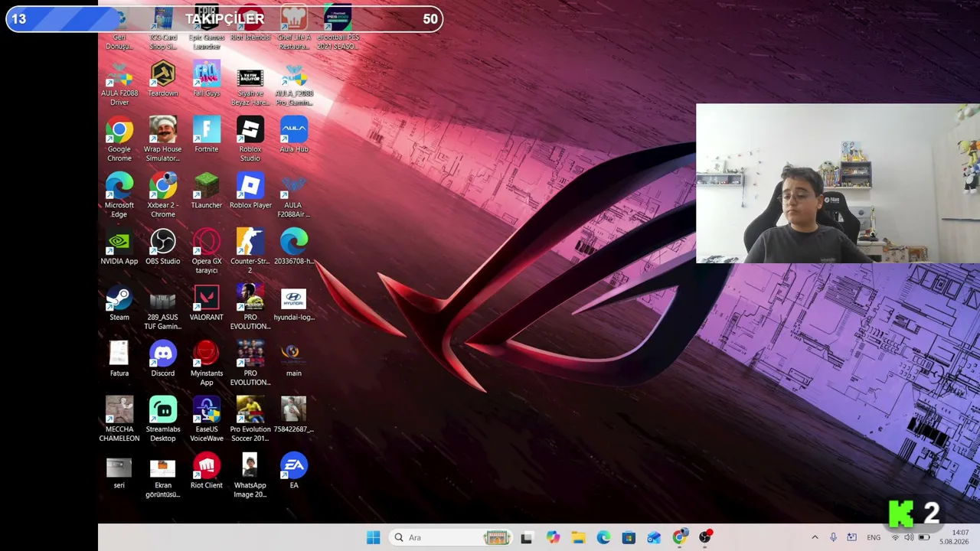
Task: Open the ENG input language switcher
Action: click(x=874, y=537)
